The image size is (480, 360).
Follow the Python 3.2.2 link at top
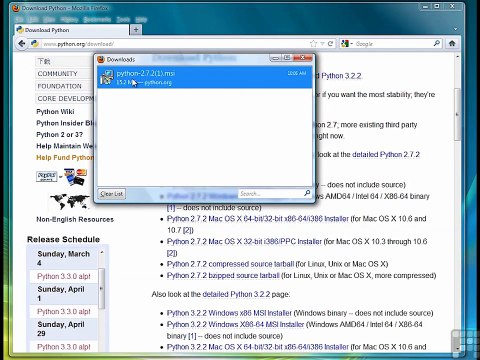tap(341, 76)
